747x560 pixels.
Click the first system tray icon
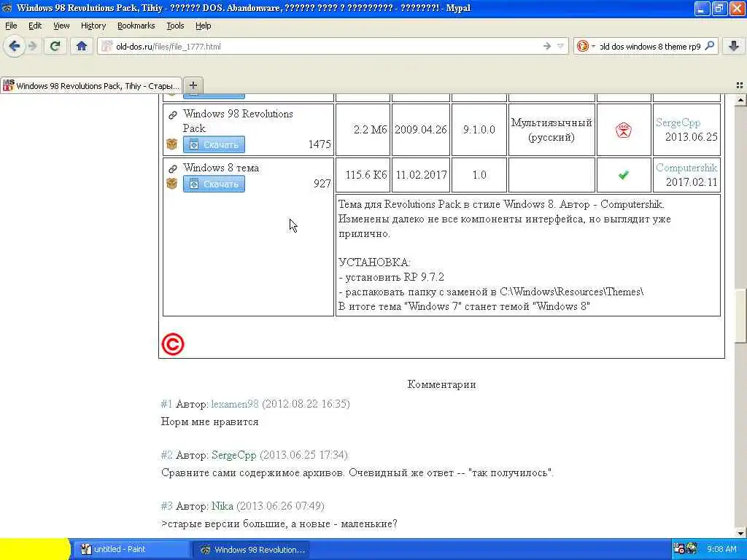pos(679,549)
